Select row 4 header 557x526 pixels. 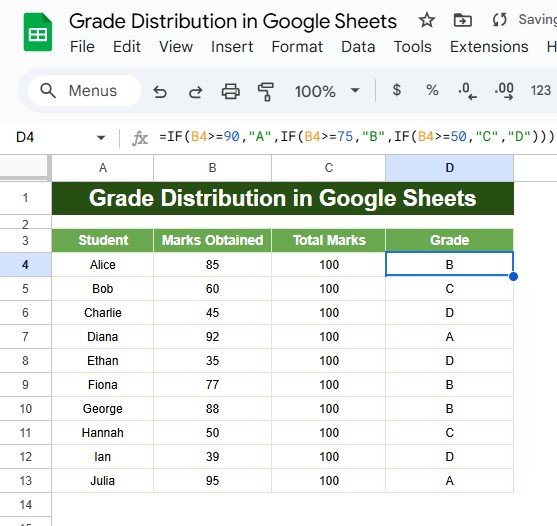pos(26,265)
